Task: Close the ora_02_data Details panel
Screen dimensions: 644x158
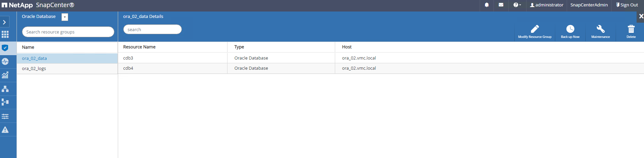Action: click(641, 16)
